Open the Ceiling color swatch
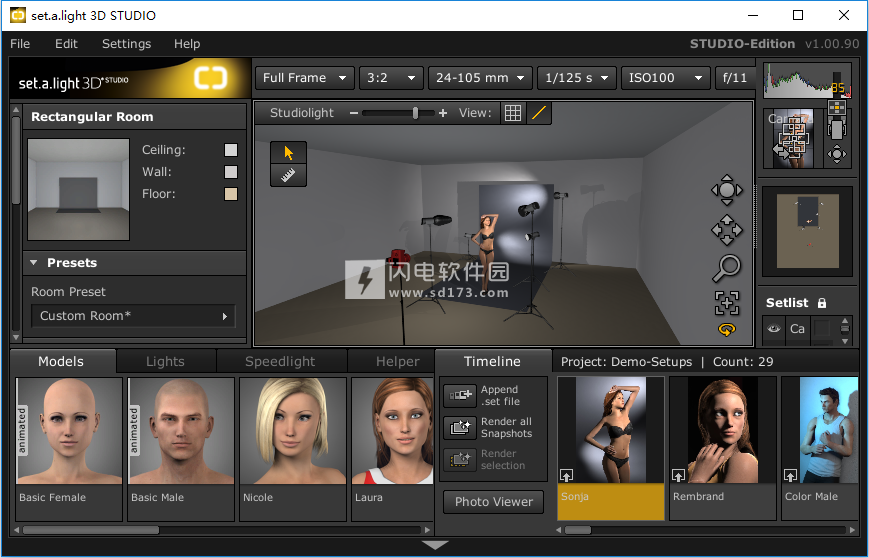This screenshot has height=558, width=869. (x=231, y=150)
